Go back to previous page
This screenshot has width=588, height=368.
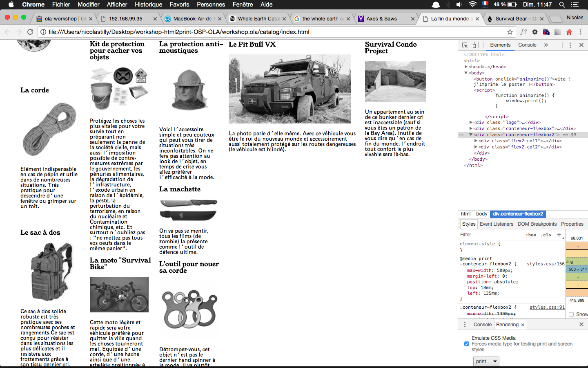click(x=7, y=32)
